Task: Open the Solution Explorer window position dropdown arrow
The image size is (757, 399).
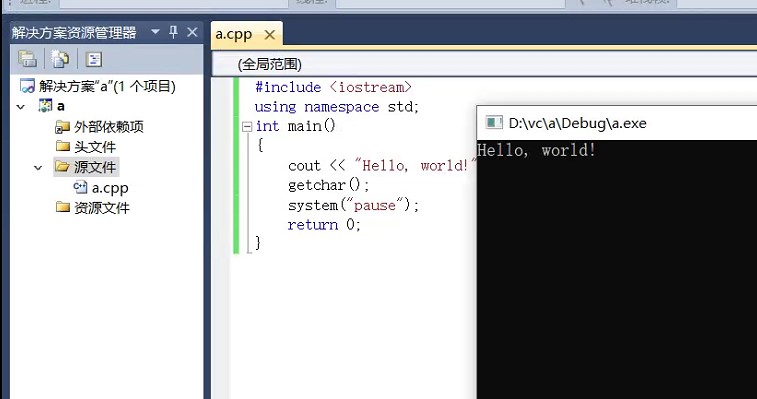Action: click(x=155, y=32)
